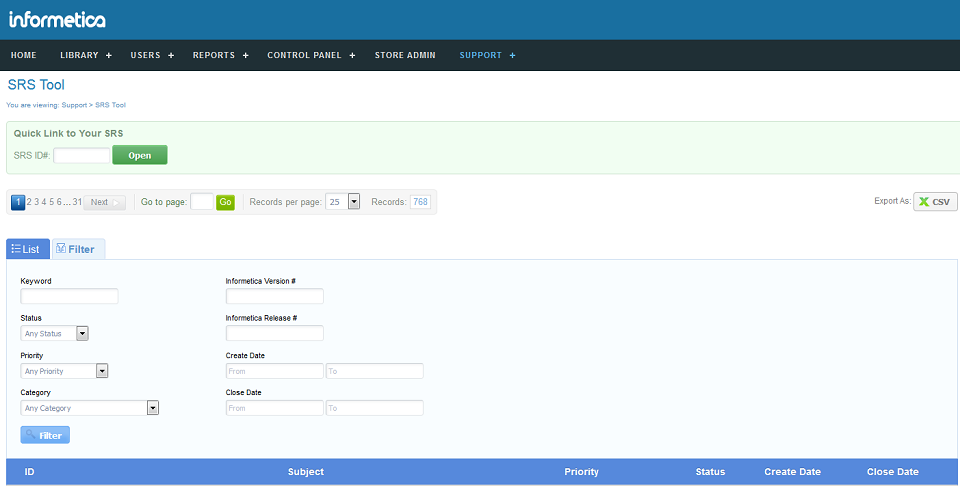Expand the Support menu plus icon
Image resolution: width=960 pixels, height=486 pixels.
pos(512,55)
